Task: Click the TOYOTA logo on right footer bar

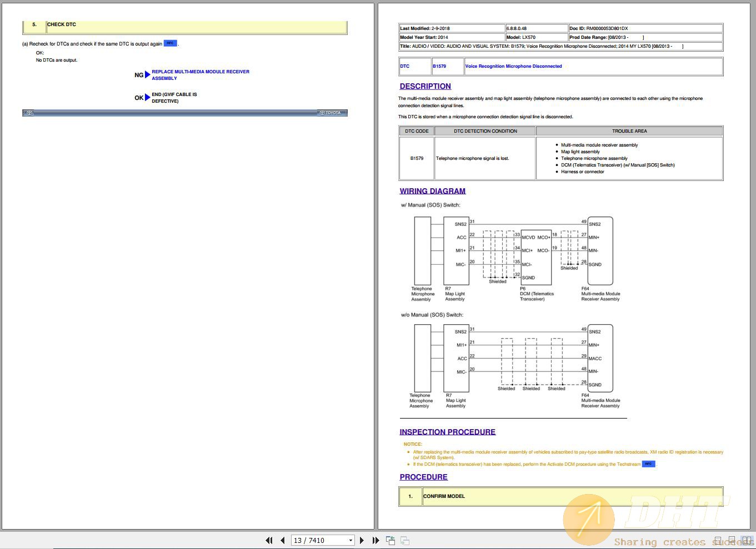Action: tap(330, 113)
